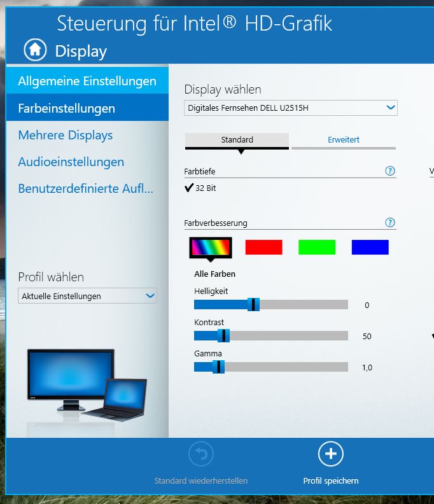Click the Gamma slider track
The height and width of the screenshot is (504, 434).
[x=286, y=367]
